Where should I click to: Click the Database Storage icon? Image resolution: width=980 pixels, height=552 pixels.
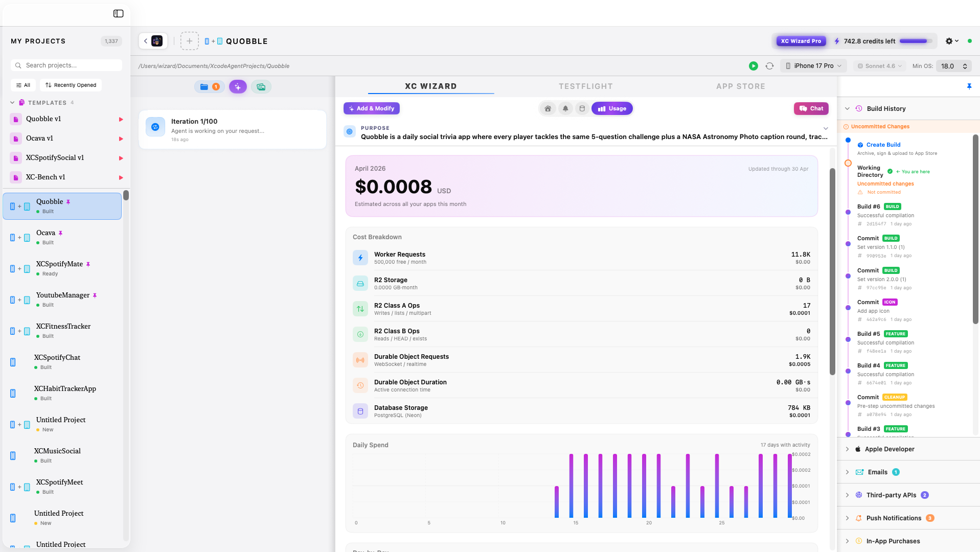pos(360,411)
